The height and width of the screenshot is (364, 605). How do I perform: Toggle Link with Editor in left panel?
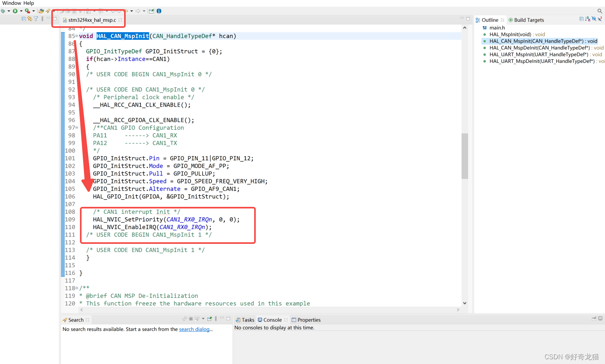(30, 19)
